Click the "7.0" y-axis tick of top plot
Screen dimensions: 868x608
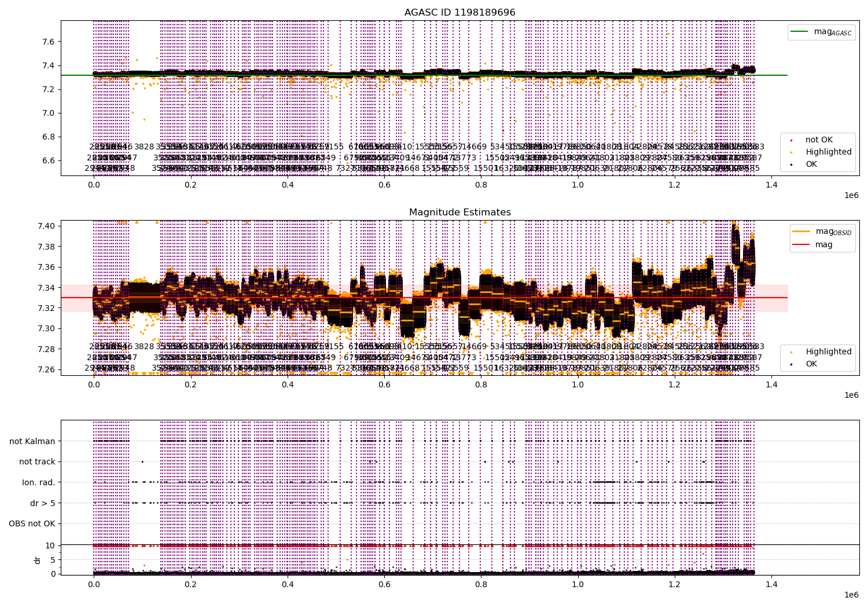click(48, 113)
